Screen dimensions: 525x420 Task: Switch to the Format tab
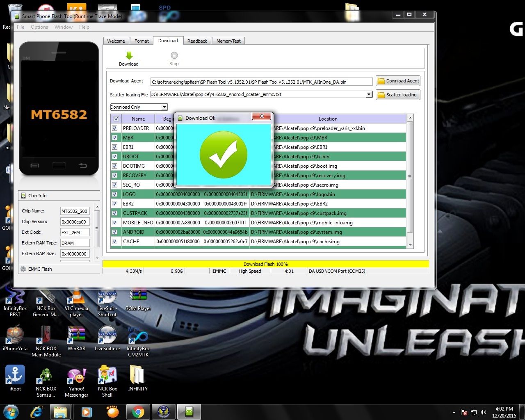142,41
